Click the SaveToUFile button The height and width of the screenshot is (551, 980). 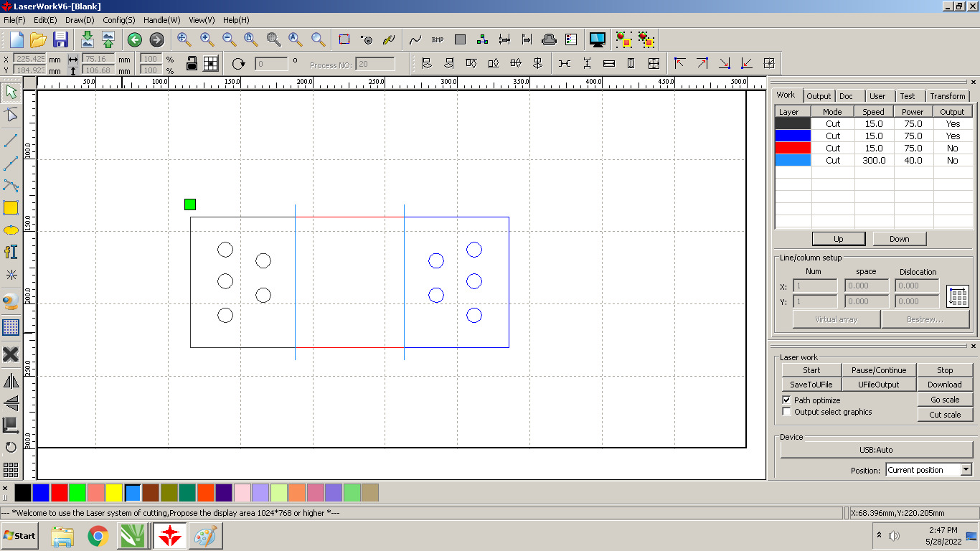[x=811, y=385]
